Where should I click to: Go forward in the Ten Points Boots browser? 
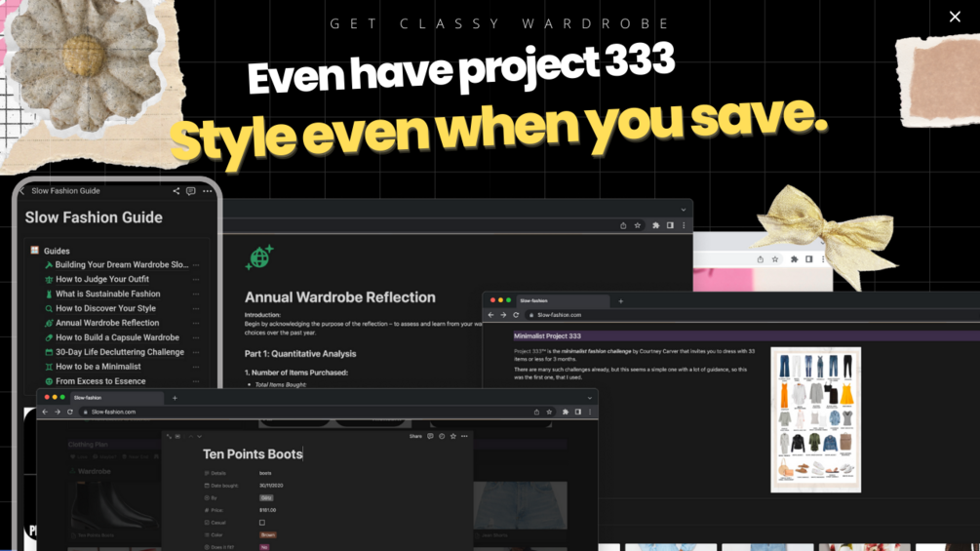(x=58, y=412)
